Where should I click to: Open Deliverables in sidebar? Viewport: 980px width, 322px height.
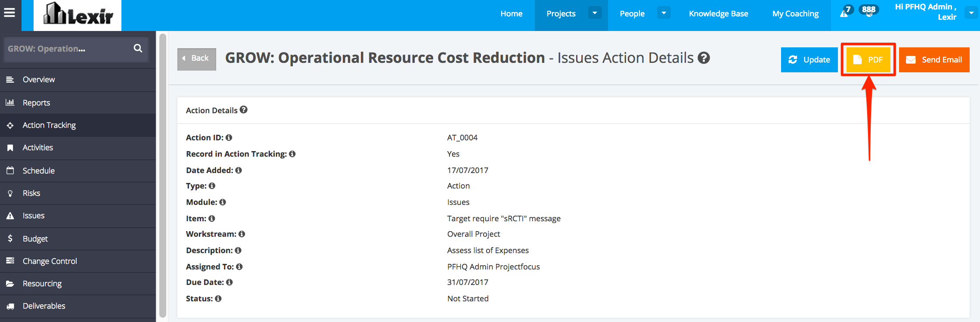coord(78,306)
